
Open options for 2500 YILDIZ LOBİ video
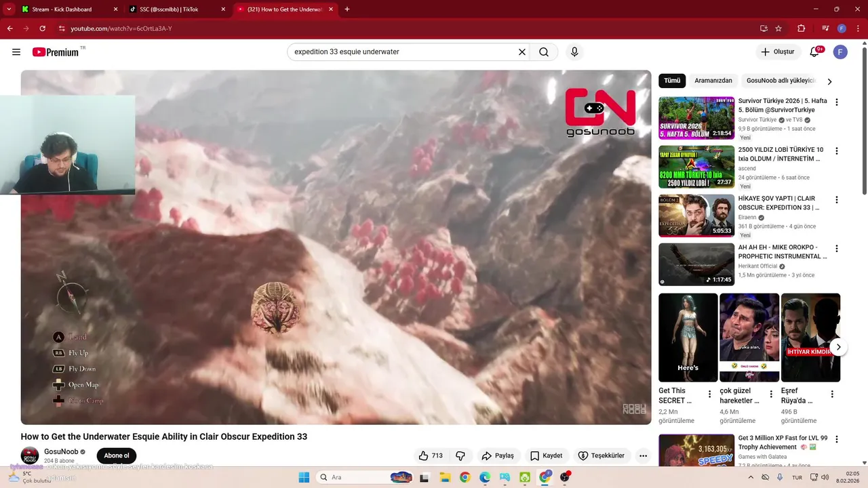coord(837,151)
